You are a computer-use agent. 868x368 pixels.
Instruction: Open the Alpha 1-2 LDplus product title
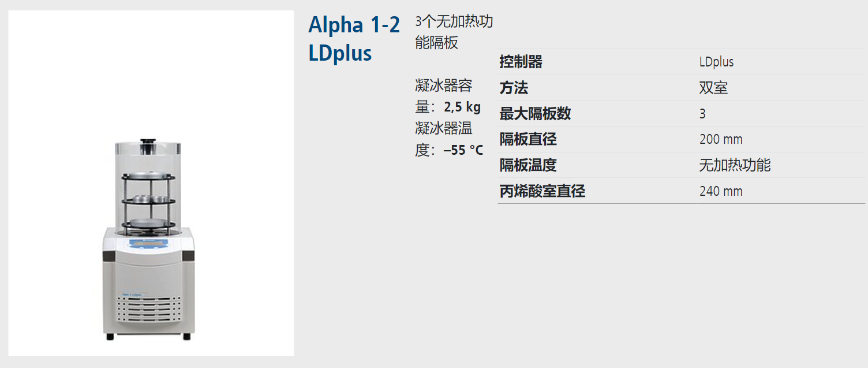[x=354, y=39]
